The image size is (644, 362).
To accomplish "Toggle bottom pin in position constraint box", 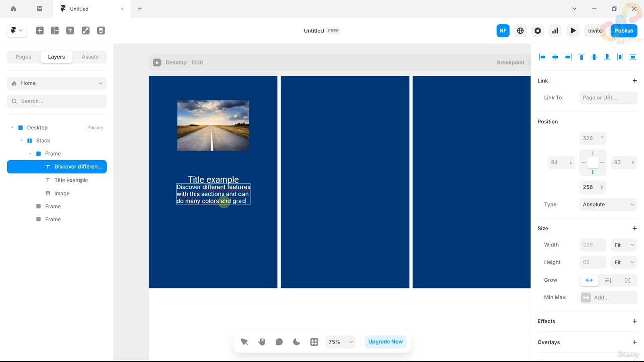I will tap(593, 172).
